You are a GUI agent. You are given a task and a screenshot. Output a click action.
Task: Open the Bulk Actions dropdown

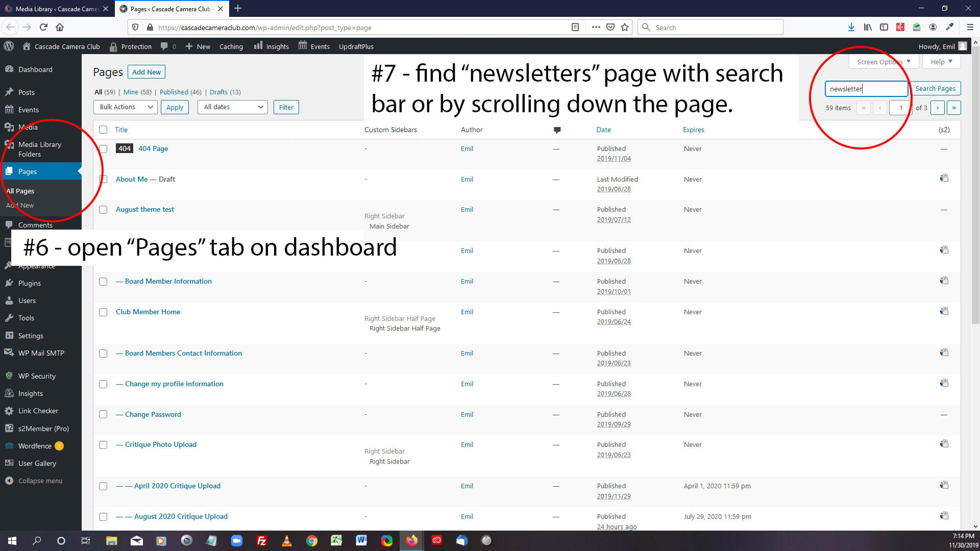(x=126, y=107)
